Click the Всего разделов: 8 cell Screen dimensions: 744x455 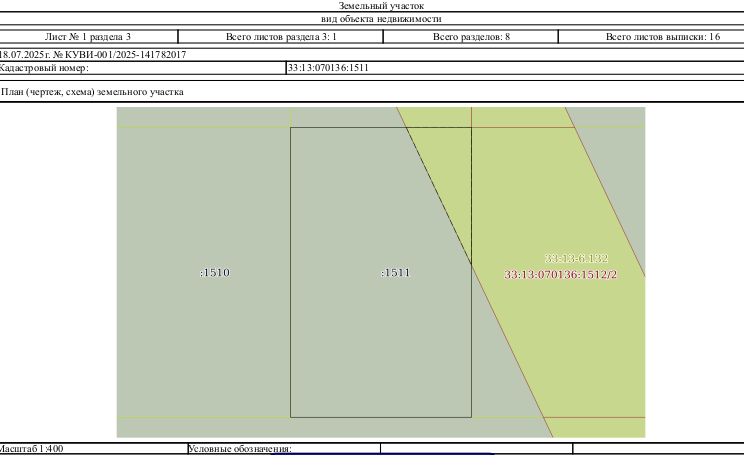click(x=471, y=37)
